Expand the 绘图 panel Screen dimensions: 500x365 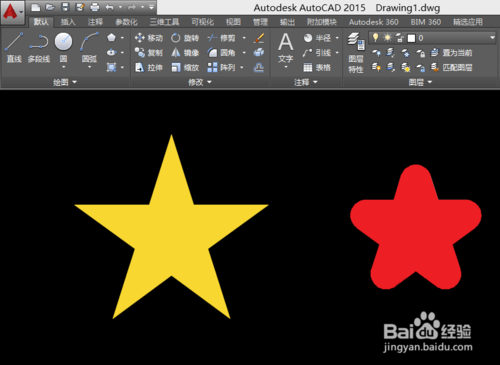[x=65, y=82]
